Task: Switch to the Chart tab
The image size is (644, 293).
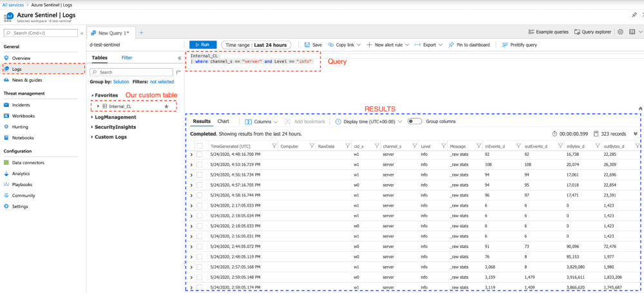Action: pyautogui.click(x=223, y=121)
